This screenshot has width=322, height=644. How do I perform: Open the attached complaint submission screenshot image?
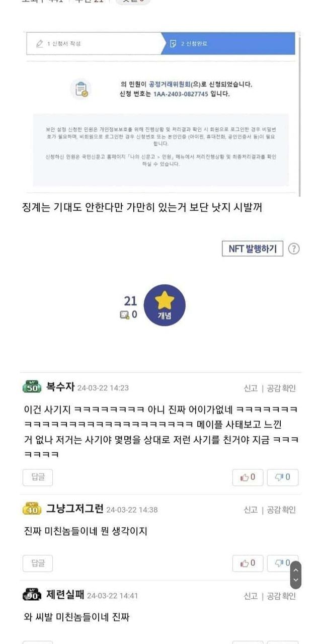click(x=161, y=112)
